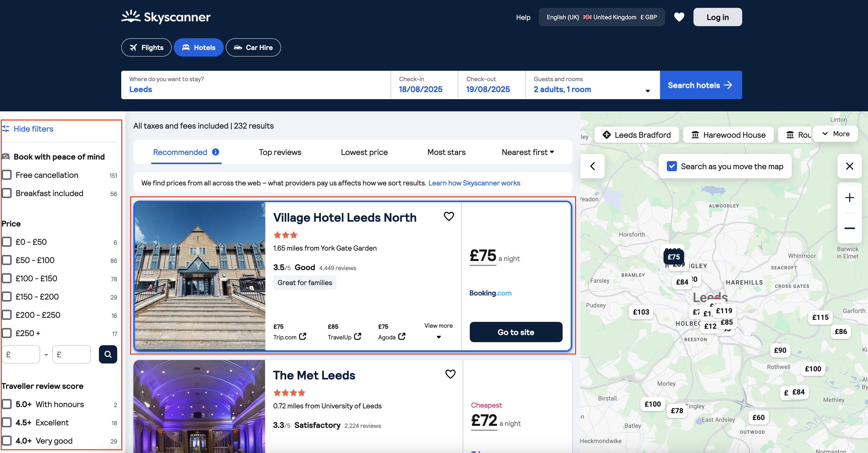Open Trip.com external link icon
Viewport: 868px width, 453px height.
[x=303, y=336]
